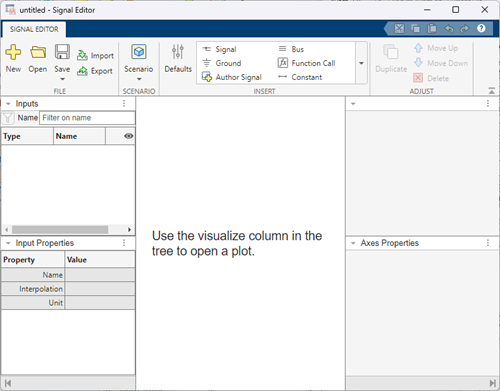The width and height of the screenshot is (500, 391).
Task: Insert a Function Call
Action: (x=306, y=63)
